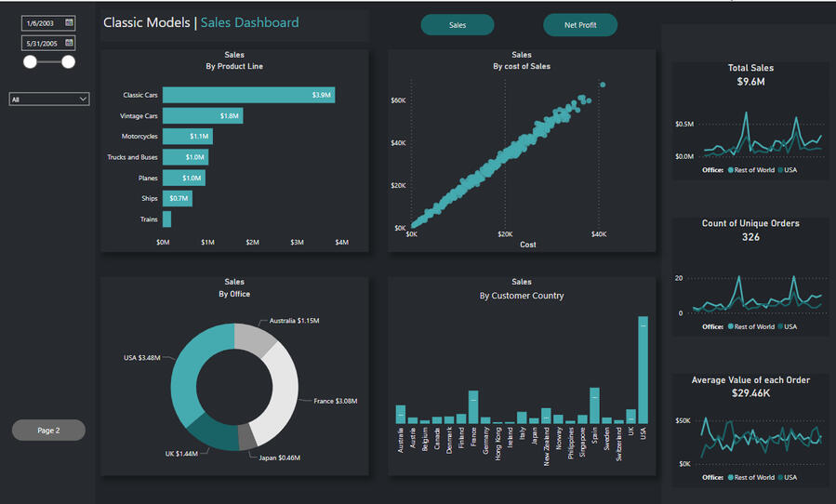
Task: Click the dropdown chevron arrow in the All slicer
Action: tap(83, 99)
